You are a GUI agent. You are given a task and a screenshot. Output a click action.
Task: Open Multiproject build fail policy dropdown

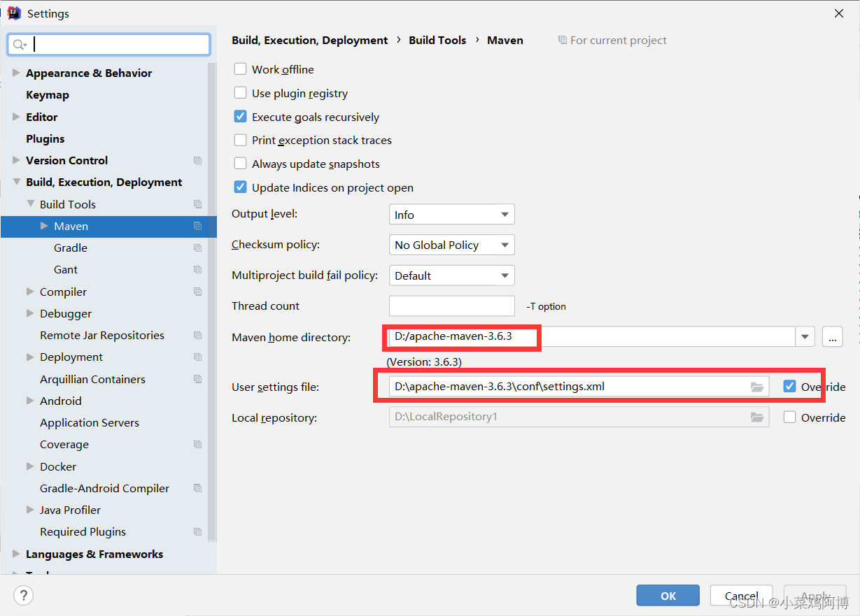tap(452, 275)
